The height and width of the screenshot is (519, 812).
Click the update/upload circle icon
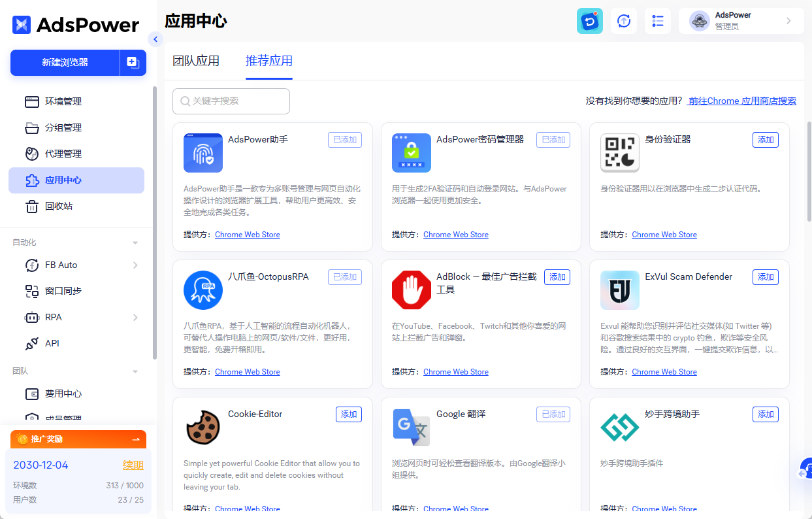(624, 21)
